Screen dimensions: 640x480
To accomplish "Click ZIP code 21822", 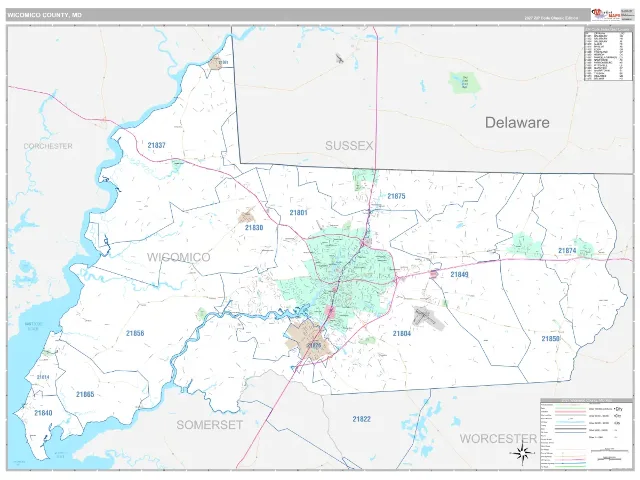I will tap(362, 419).
